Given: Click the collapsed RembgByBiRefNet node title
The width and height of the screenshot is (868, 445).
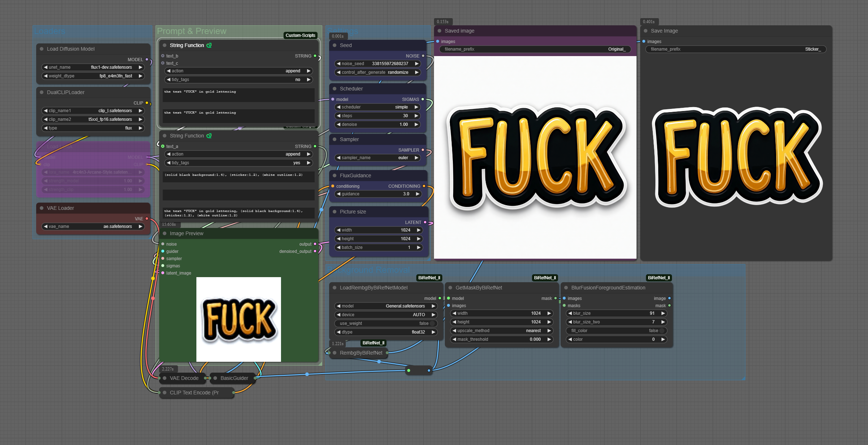Looking at the screenshot, I should (361, 353).
